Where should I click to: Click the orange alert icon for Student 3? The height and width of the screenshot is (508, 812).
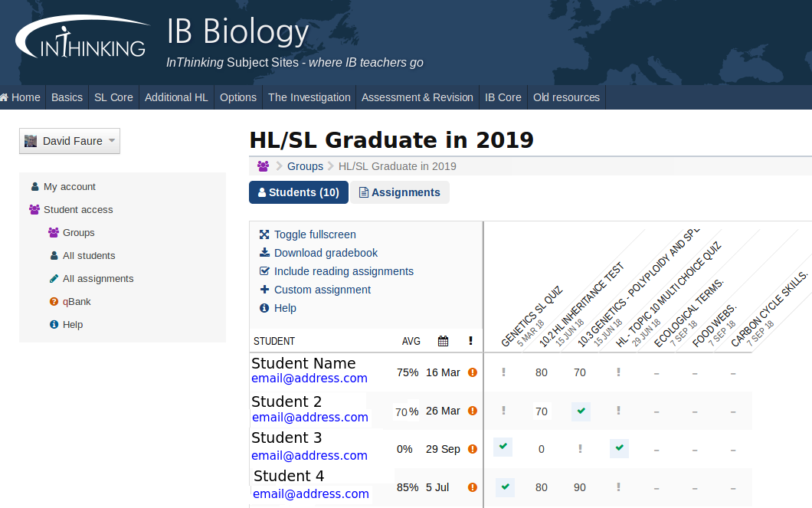point(473,449)
